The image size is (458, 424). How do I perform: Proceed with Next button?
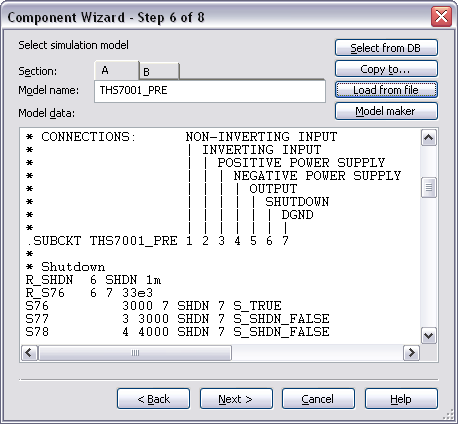236,399
